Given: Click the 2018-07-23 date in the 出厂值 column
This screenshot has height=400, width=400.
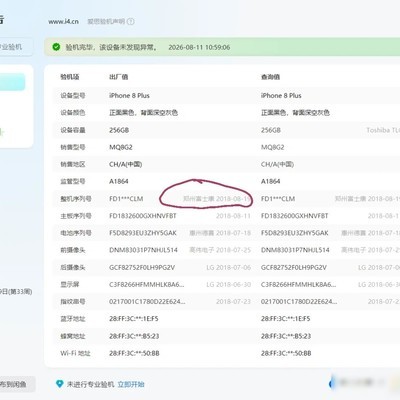Looking at the screenshot, I should [233, 302].
